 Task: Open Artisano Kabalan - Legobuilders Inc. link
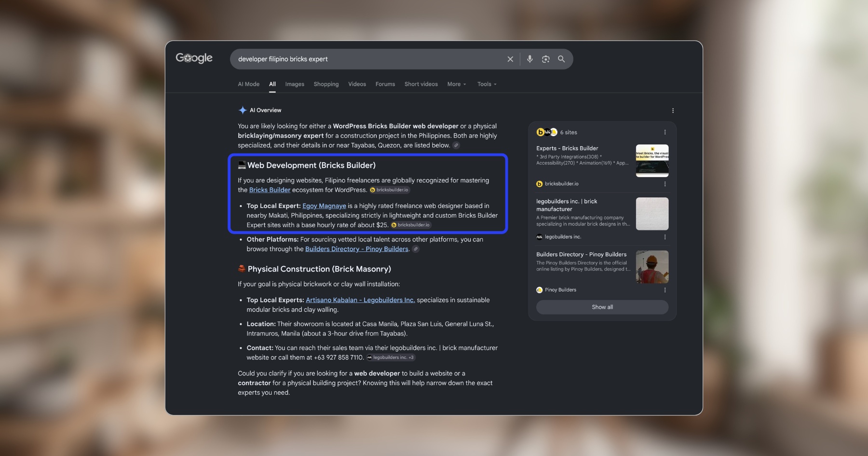click(360, 300)
